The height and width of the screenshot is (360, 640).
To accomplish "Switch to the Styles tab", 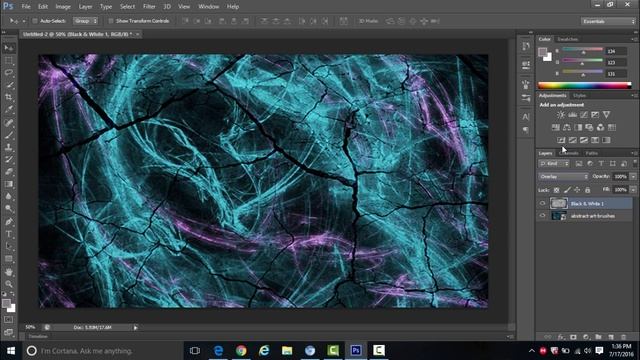I will click(579, 96).
